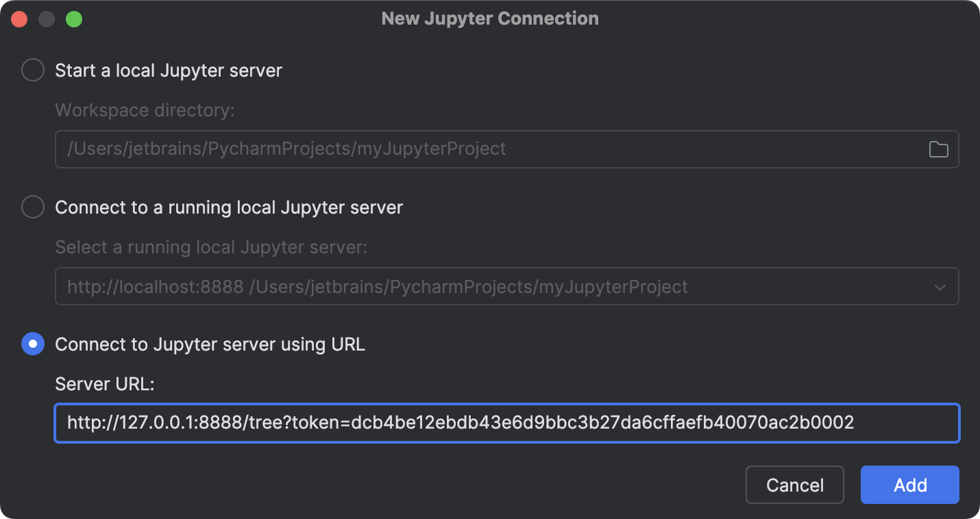Enable 'Connect to Jupyter server using URL'

point(32,344)
